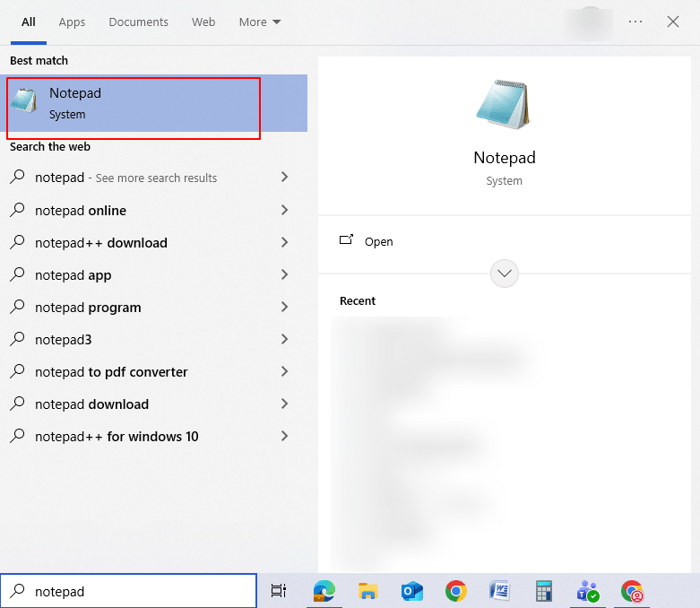Open the More filter dropdown
The width and height of the screenshot is (700, 608).
pos(260,22)
